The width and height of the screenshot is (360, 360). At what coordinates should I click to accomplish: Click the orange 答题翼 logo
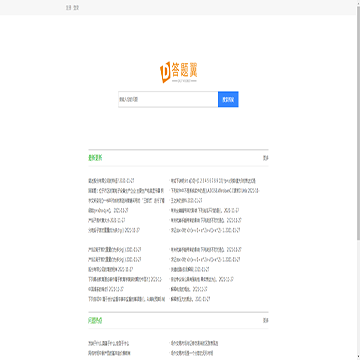(x=178, y=72)
